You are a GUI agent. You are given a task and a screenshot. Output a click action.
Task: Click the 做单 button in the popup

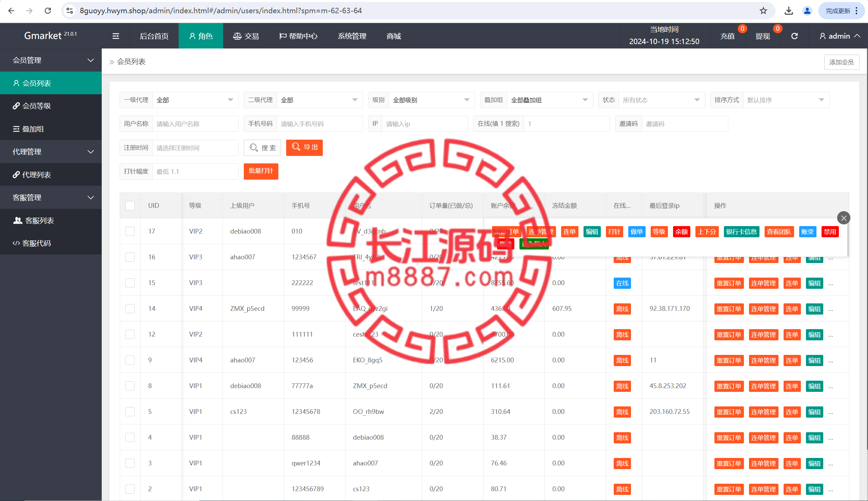(636, 232)
